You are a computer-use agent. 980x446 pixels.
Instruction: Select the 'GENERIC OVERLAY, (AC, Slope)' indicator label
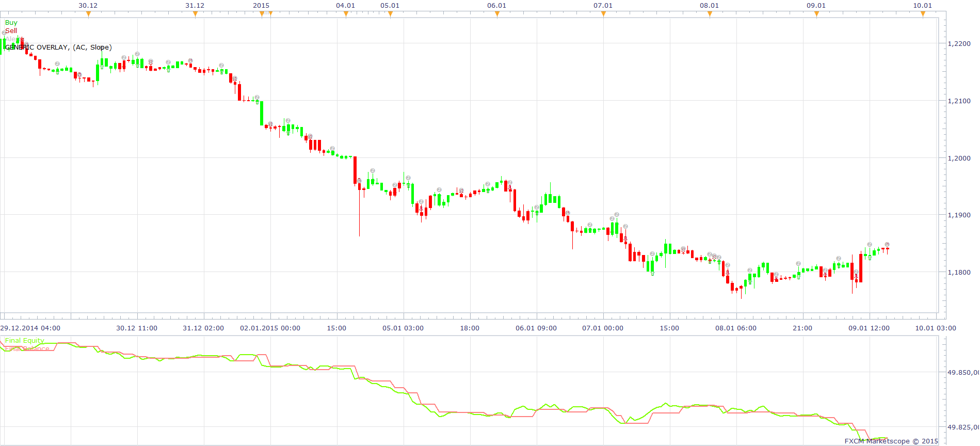(58, 47)
